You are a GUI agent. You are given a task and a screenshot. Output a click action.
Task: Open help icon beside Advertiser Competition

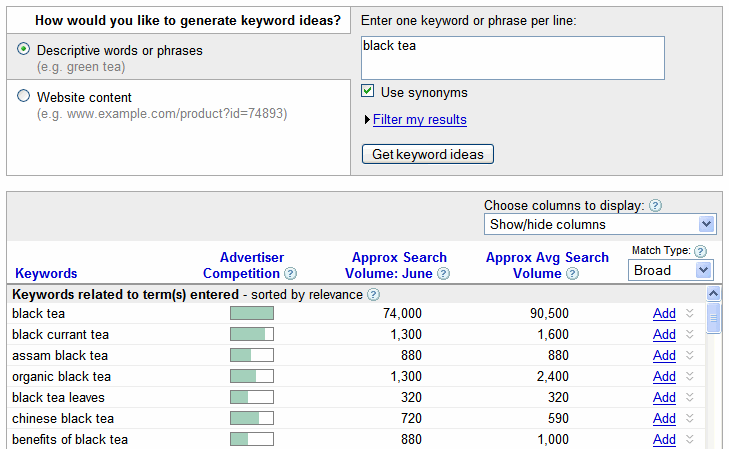(x=291, y=273)
